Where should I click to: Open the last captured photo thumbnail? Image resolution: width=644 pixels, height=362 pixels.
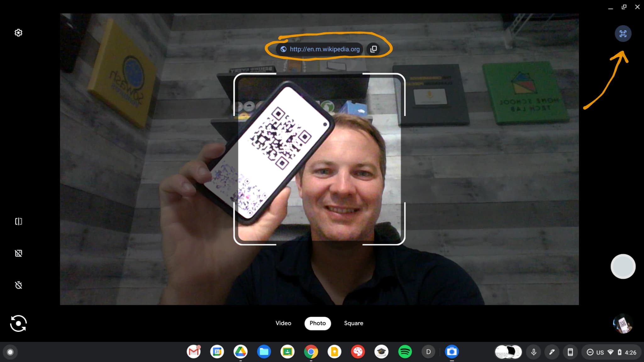click(623, 323)
